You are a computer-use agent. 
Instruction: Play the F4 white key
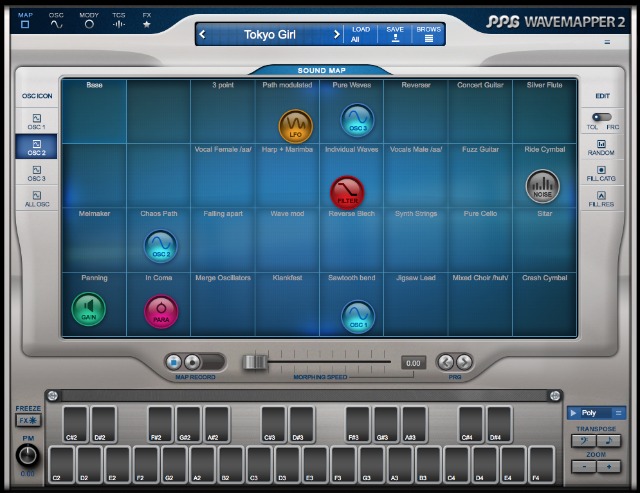point(542,464)
